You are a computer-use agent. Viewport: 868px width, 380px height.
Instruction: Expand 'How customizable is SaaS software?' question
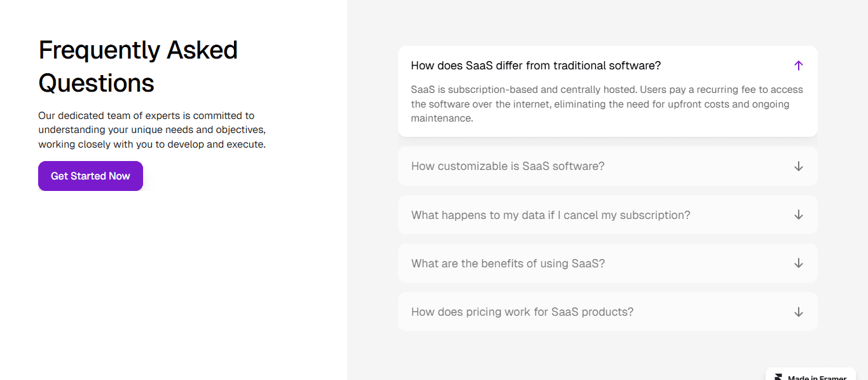pos(607,166)
